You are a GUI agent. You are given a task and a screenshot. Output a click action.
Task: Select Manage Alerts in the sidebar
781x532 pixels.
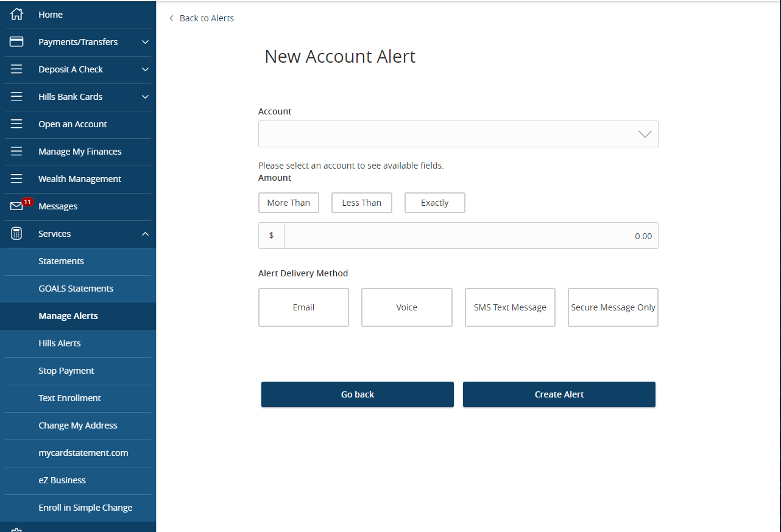click(78, 316)
